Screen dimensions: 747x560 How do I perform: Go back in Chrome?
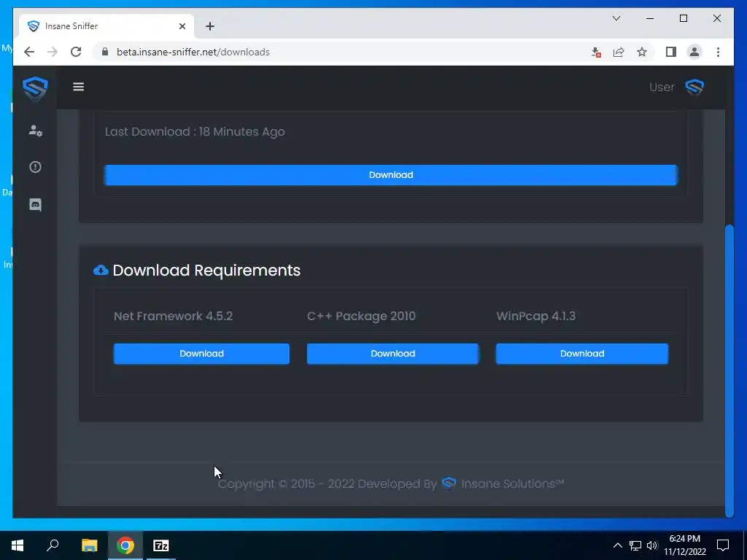click(29, 52)
